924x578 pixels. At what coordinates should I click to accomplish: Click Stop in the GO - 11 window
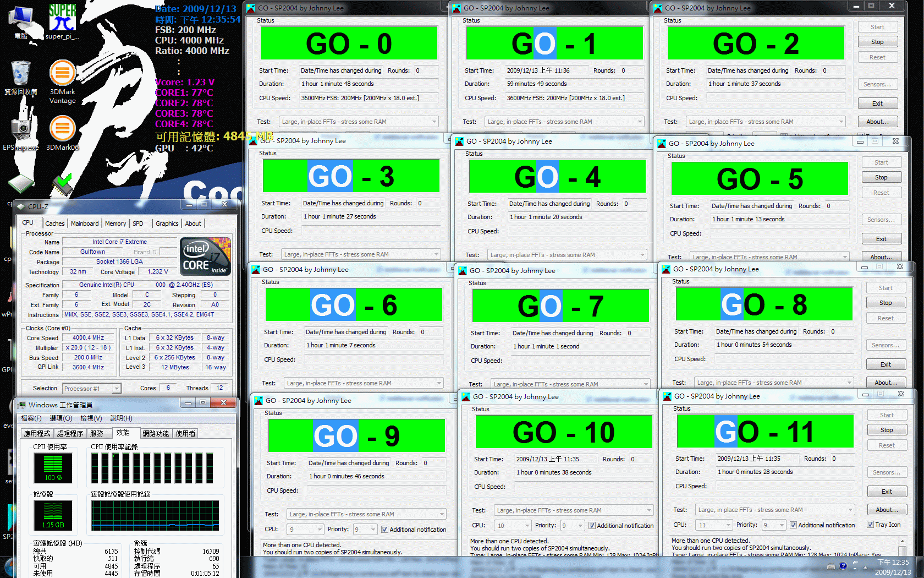coord(887,430)
